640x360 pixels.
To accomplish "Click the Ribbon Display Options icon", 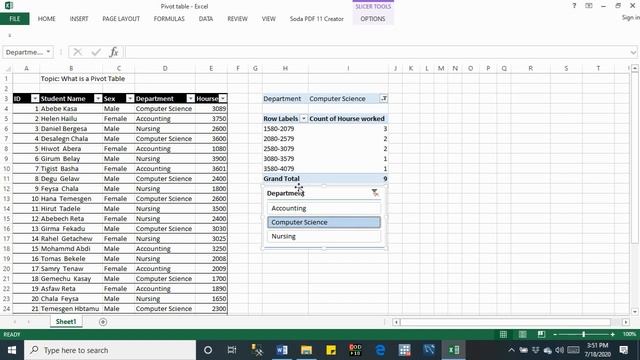I will point(589,6).
